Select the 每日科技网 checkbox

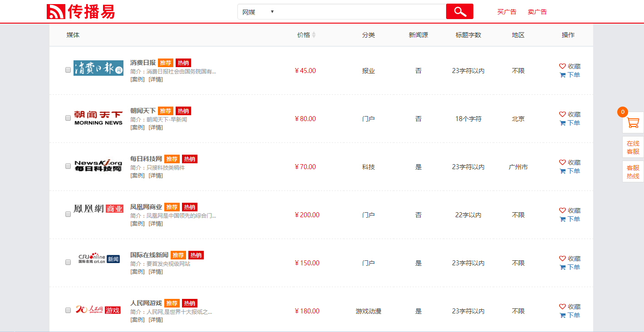click(68, 166)
